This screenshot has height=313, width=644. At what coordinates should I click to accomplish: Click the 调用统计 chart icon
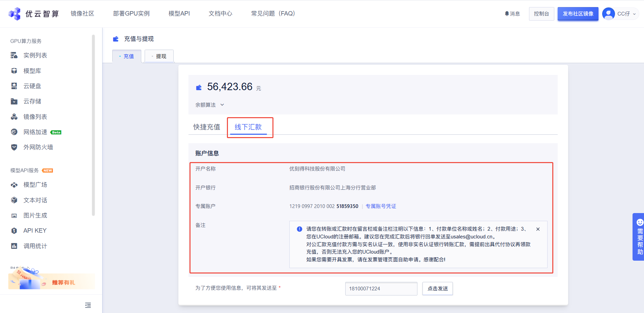click(14, 246)
